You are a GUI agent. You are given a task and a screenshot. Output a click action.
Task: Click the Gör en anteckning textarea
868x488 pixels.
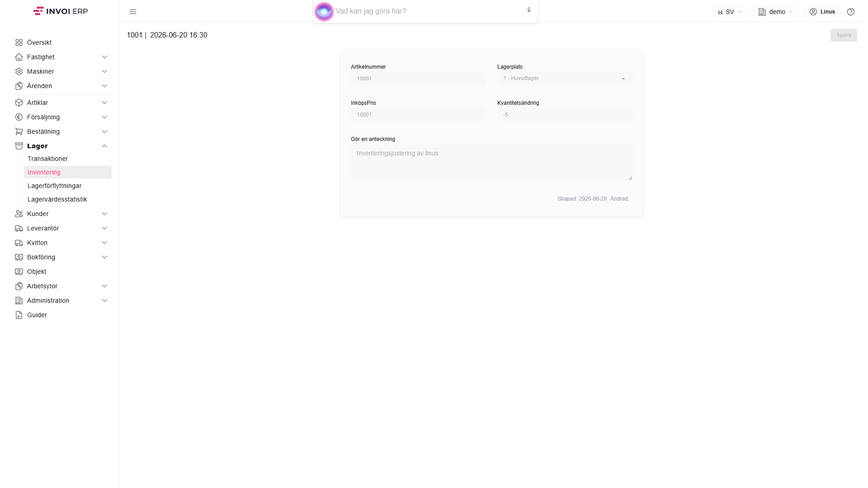(491, 163)
